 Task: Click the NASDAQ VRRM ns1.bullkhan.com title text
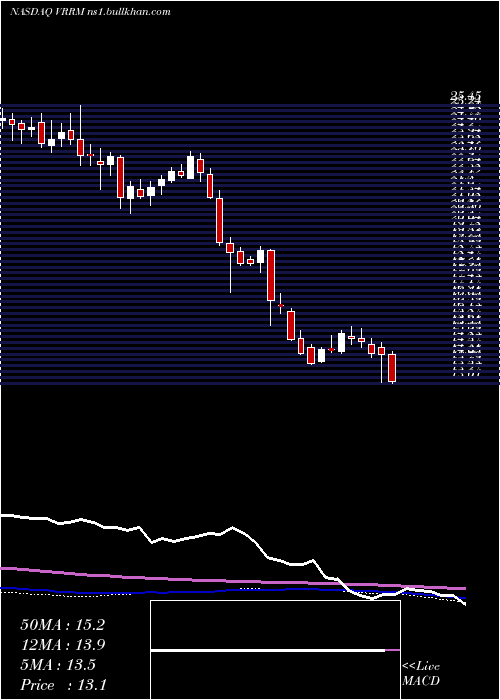click(x=90, y=12)
